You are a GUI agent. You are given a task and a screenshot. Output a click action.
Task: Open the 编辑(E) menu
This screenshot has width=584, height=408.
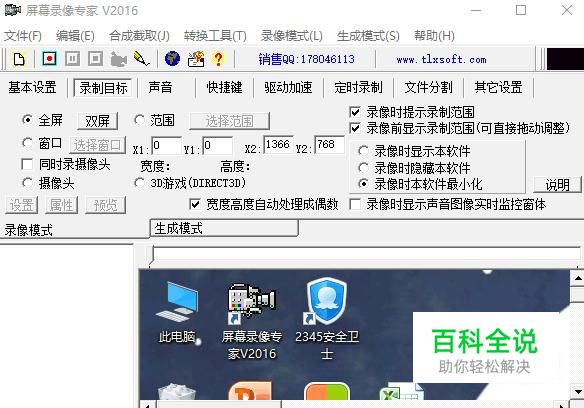coord(75,36)
